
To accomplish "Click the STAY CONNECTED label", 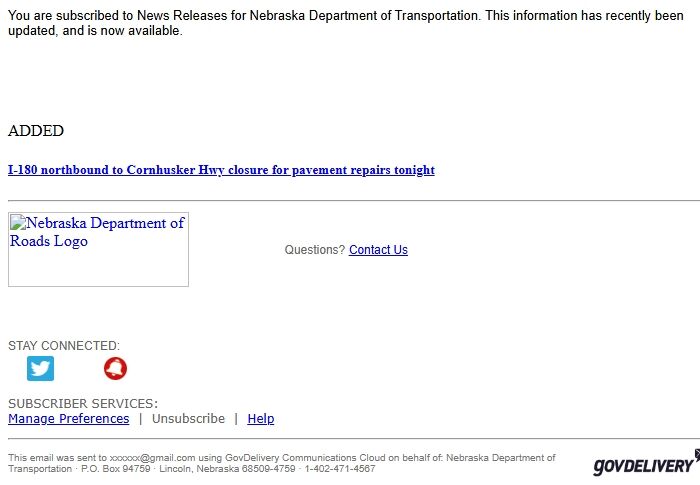I will point(64,346).
